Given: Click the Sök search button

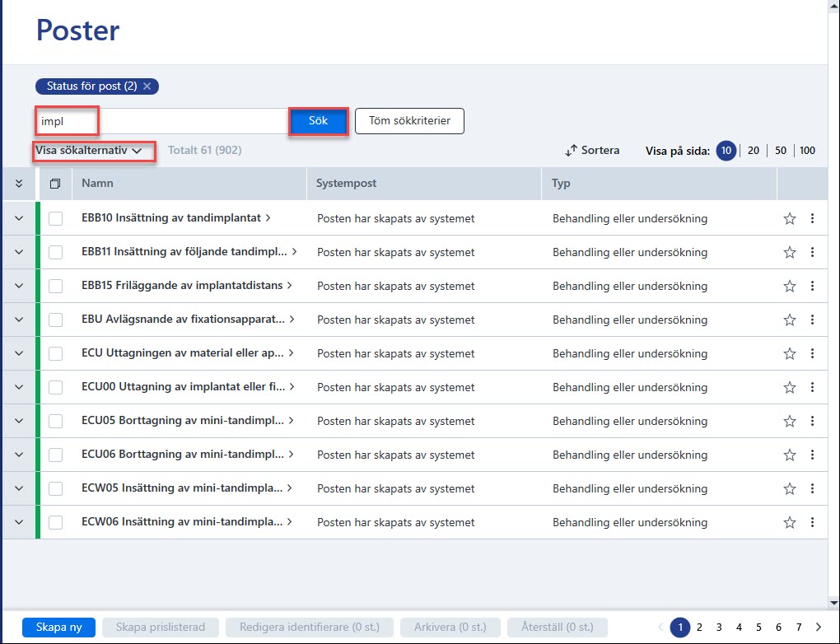Looking at the screenshot, I should point(318,121).
